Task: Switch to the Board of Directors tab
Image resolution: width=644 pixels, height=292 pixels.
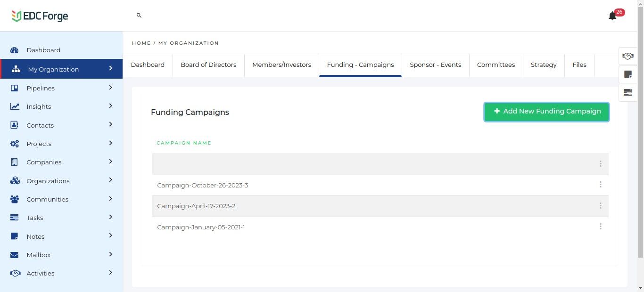Action: pos(208,65)
